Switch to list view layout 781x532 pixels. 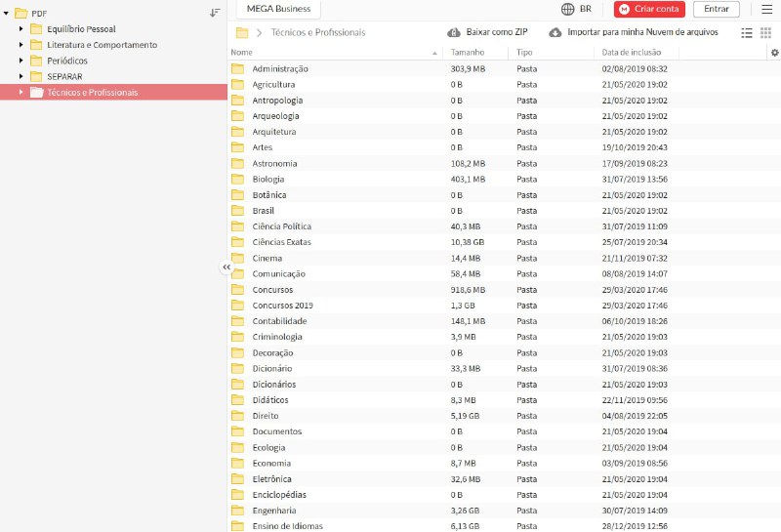click(x=747, y=33)
